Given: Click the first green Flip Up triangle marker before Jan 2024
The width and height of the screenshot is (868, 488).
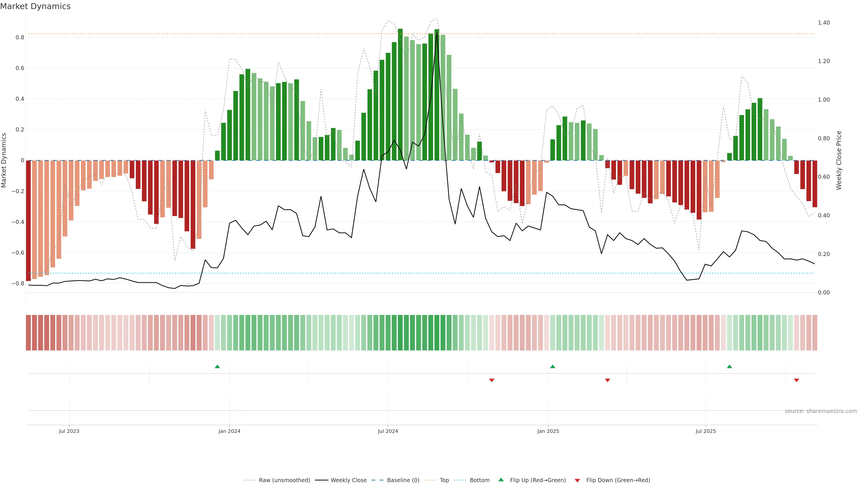Looking at the screenshot, I should tap(217, 366).
